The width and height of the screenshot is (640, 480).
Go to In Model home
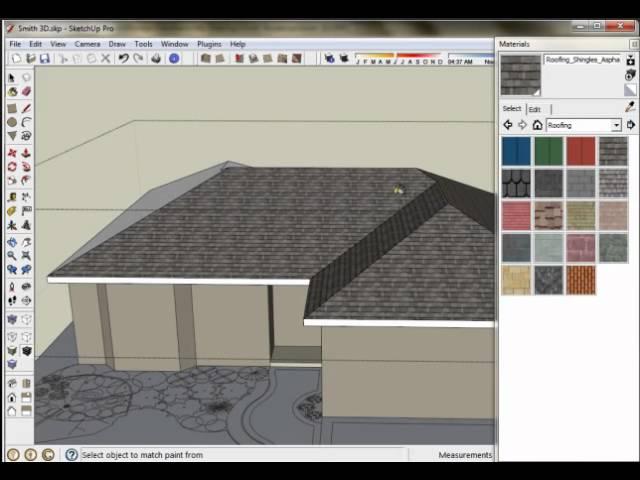(537, 125)
